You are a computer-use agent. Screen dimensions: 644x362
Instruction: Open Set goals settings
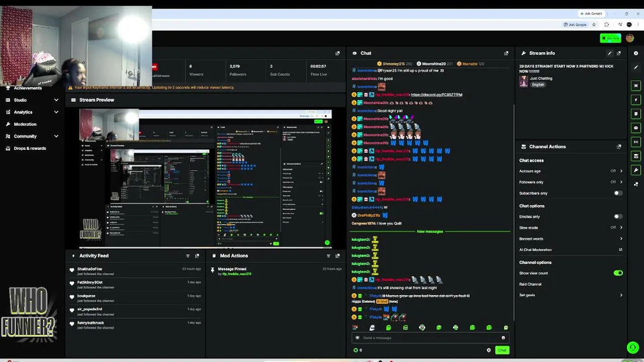(571, 295)
